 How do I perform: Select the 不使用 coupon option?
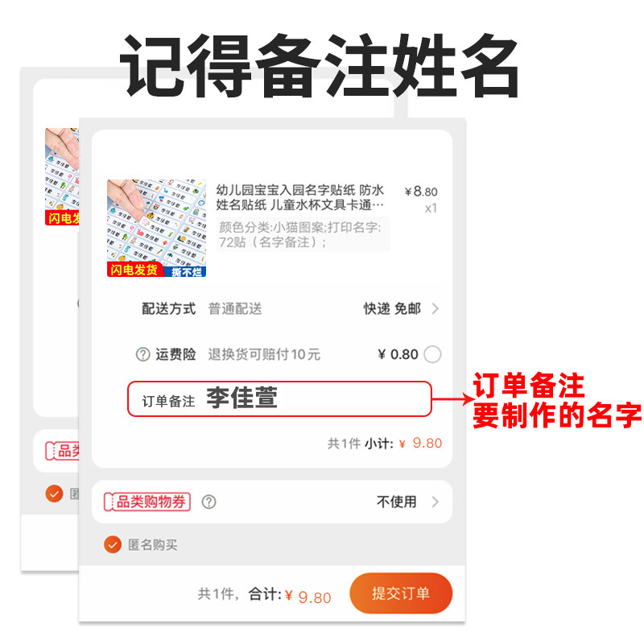click(396, 502)
